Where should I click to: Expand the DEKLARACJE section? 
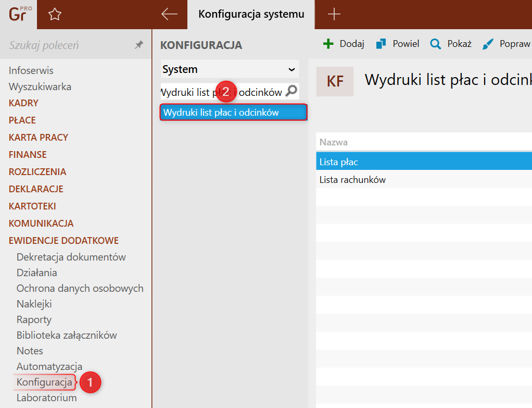[x=36, y=189]
